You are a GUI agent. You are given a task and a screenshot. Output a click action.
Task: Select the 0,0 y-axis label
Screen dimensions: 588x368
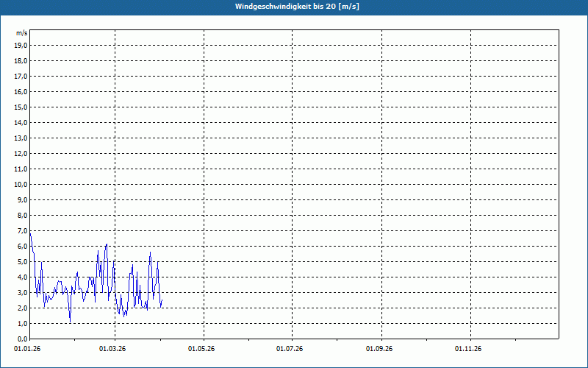[21, 339]
